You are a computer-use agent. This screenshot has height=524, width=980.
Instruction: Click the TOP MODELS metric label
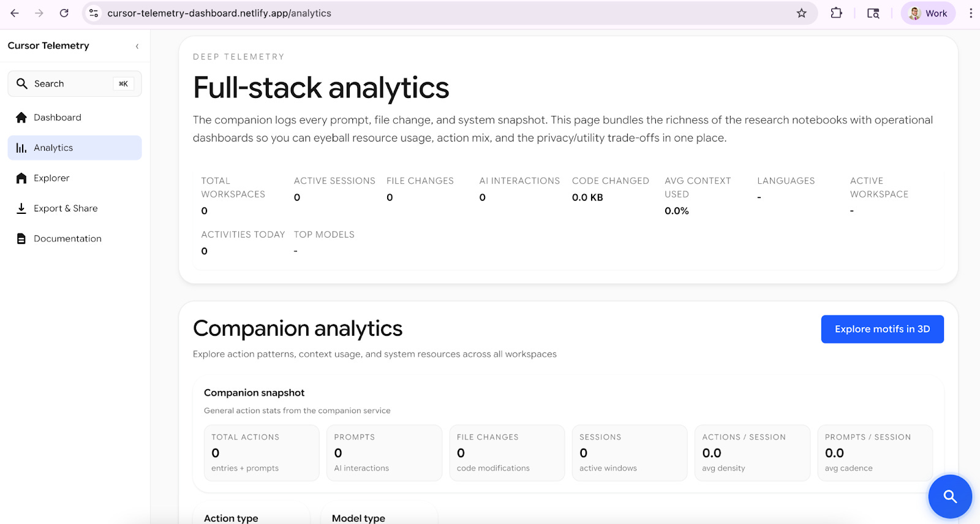coord(324,235)
